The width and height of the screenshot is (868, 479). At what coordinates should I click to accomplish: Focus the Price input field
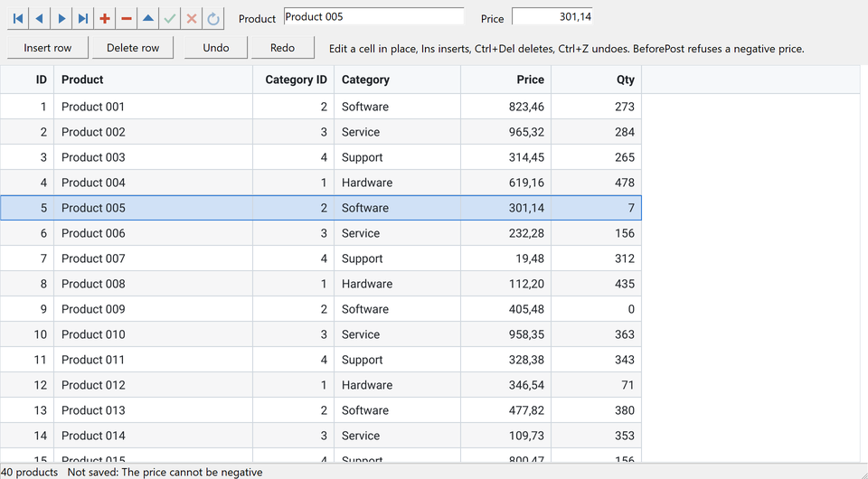pyautogui.click(x=552, y=16)
